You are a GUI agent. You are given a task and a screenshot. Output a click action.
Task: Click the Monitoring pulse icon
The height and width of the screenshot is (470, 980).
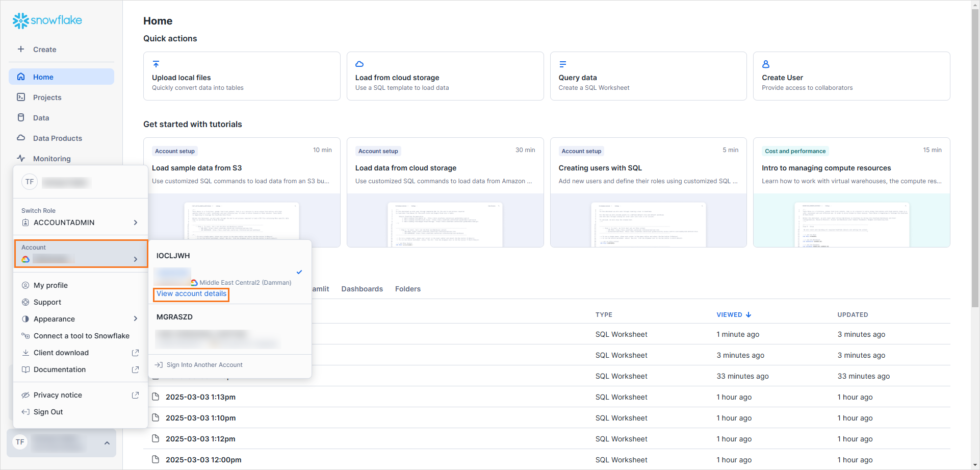pos(21,158)
